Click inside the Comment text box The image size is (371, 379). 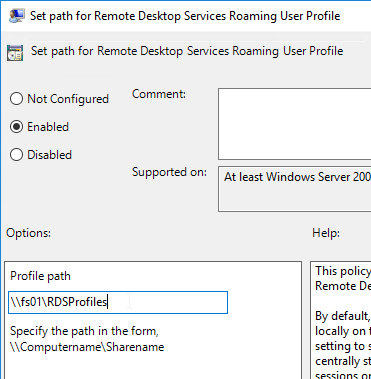pos(294,124)
